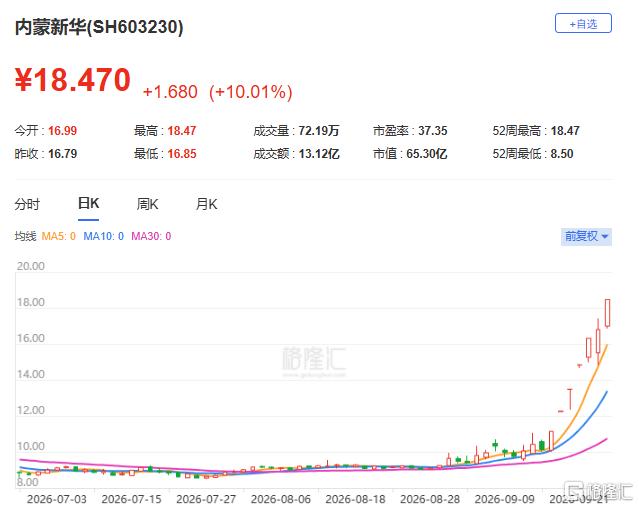Click the MA10: 0 indicator label
639x508 pixels.
click(104, 236)
